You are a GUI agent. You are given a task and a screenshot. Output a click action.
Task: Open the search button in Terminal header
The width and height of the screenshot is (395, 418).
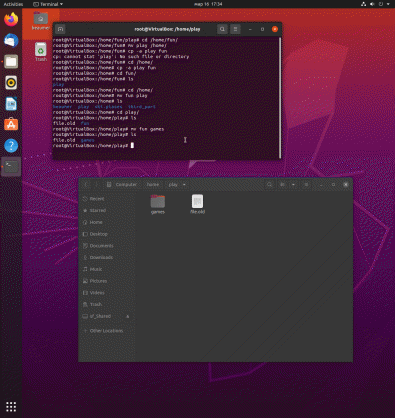click(222, 29)
